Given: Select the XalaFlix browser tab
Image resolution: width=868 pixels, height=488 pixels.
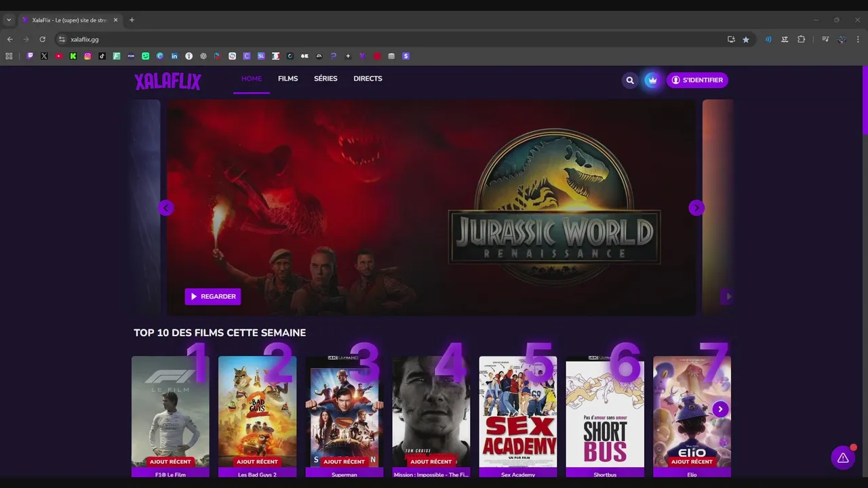Looking at the screenshot, I should [69, 20].
